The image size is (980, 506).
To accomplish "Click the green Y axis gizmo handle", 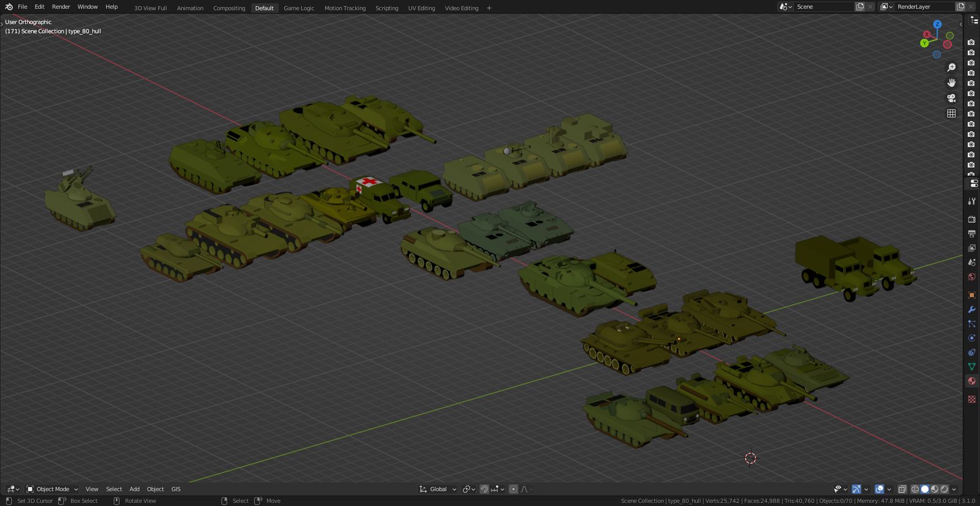I will click(x=924, y=43).
